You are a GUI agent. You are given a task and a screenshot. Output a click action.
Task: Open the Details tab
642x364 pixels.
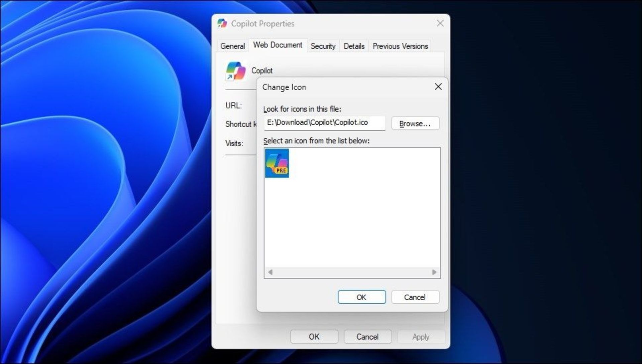pos(354,46)
